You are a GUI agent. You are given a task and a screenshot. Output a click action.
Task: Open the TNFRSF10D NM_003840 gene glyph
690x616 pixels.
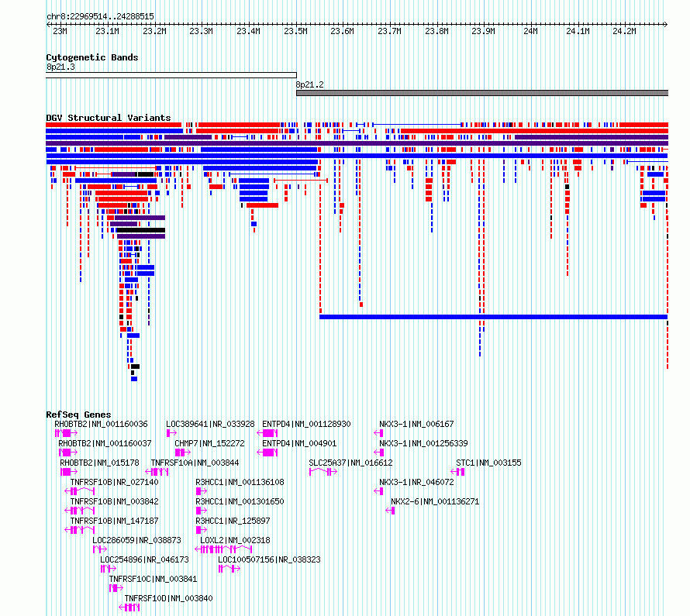pyautogui.click(x=129, y=607)
